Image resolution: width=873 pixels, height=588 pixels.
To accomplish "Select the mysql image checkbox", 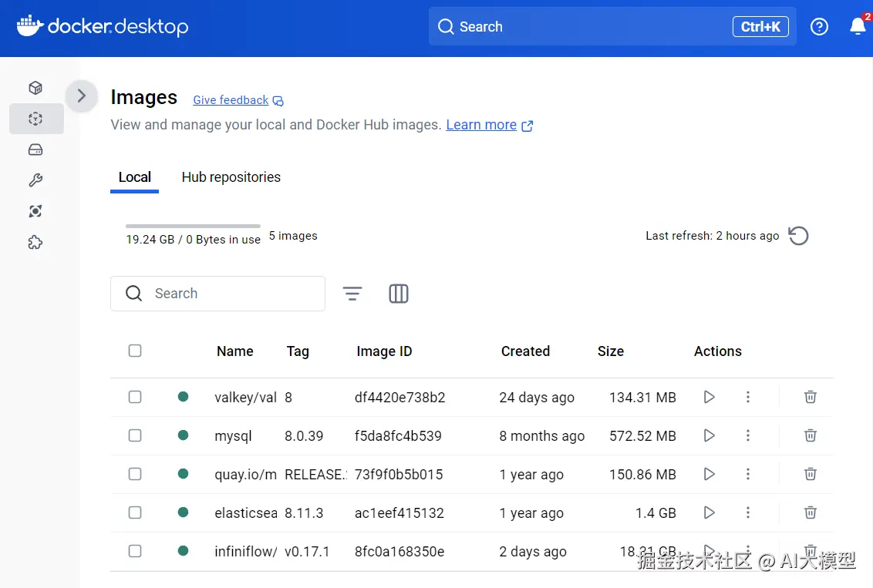I will pyautogui.click(x=135, y=435).
